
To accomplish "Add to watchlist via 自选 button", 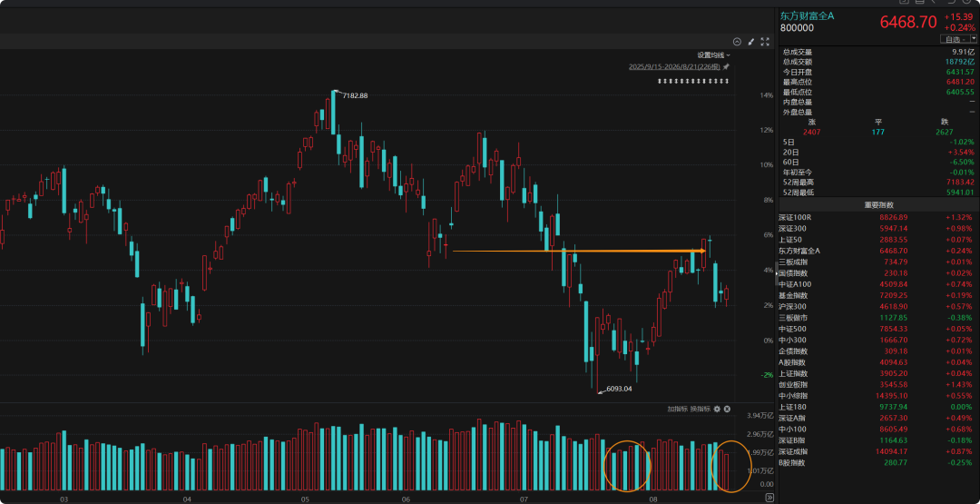I will point(954,39).
